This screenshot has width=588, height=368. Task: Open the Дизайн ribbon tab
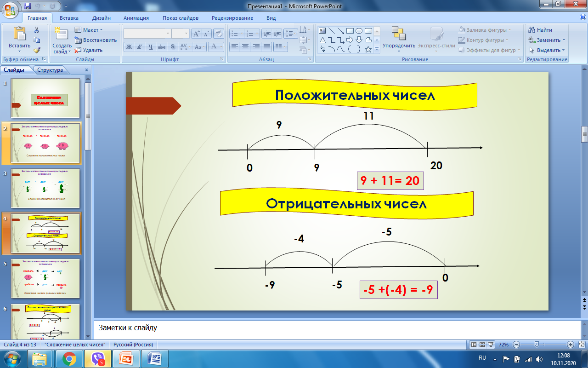(x=101, y=18)
